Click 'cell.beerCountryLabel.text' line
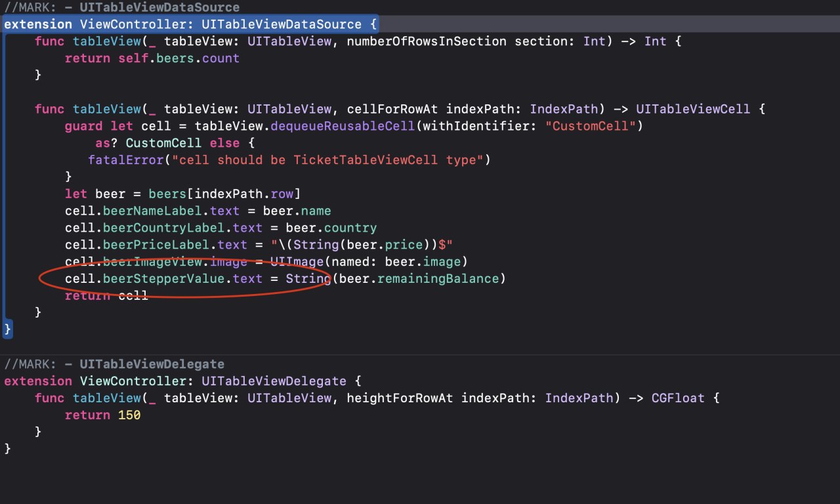 coord(220,228)
